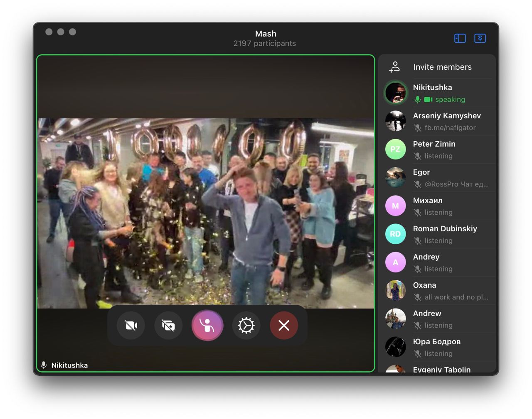Click the PZ green avatar

pyautogui.click(x=395, y=149)
